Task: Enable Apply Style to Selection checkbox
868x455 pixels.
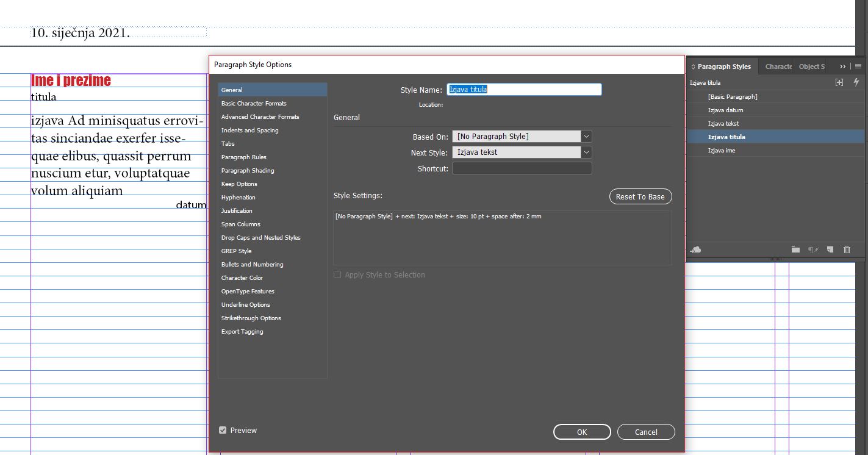Action: (337, 275)
